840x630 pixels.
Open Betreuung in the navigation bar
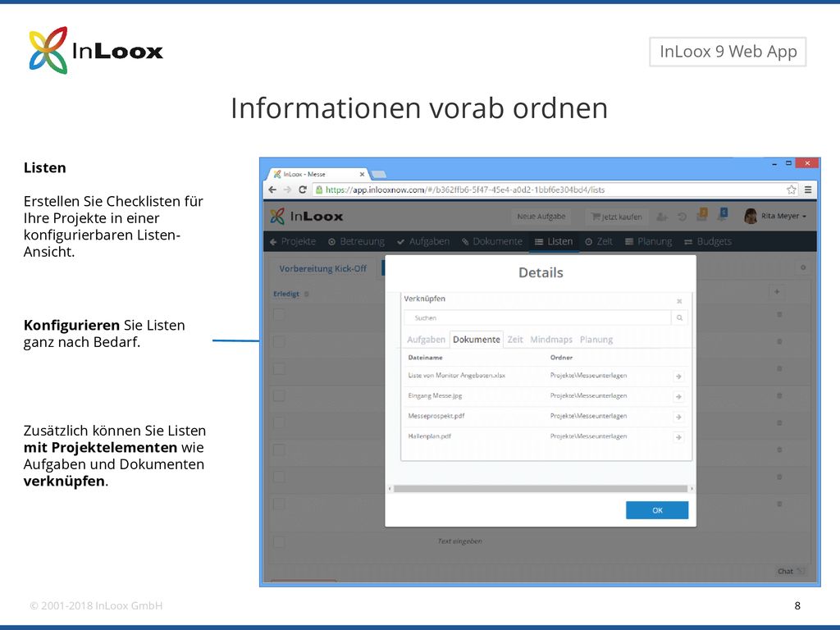click(x=356, y=242)
